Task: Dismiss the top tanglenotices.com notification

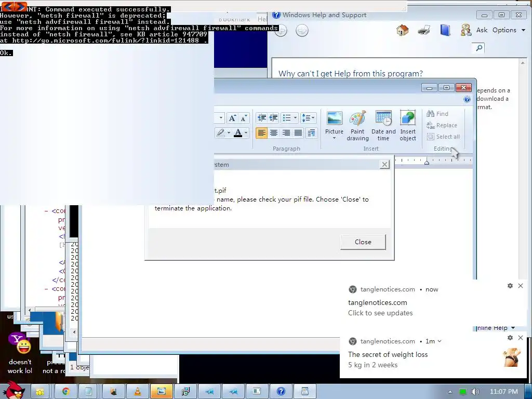Action: click(521, 286)
